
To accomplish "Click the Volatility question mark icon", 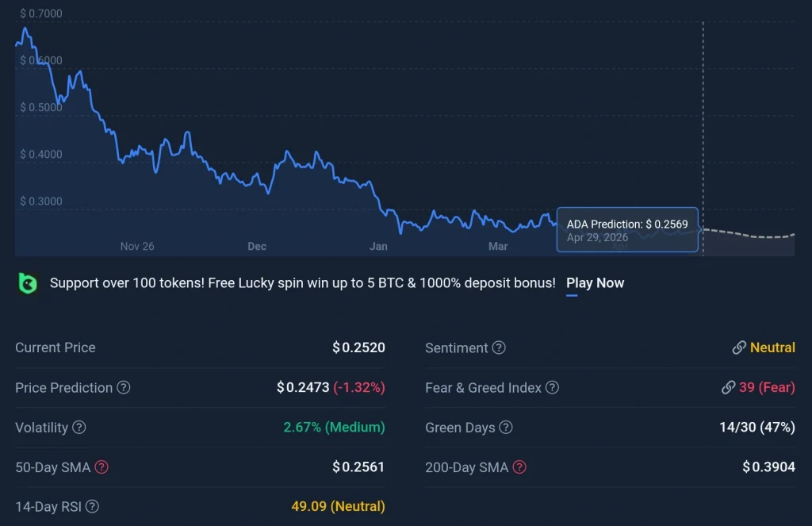I will point(79,427).
